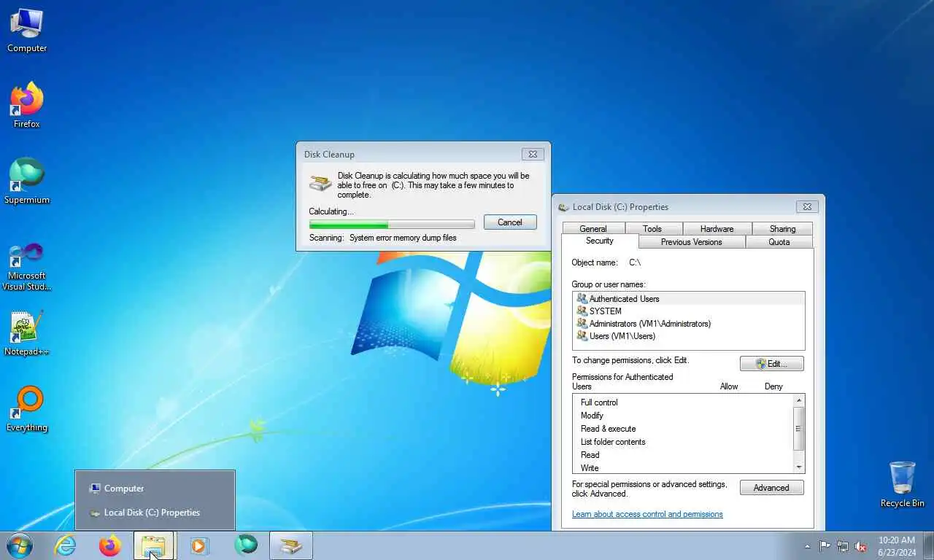The height and width of the screenshot is (560, 934).
Task: Select the Everything desktop shortcut
Action: click(27, 409)
